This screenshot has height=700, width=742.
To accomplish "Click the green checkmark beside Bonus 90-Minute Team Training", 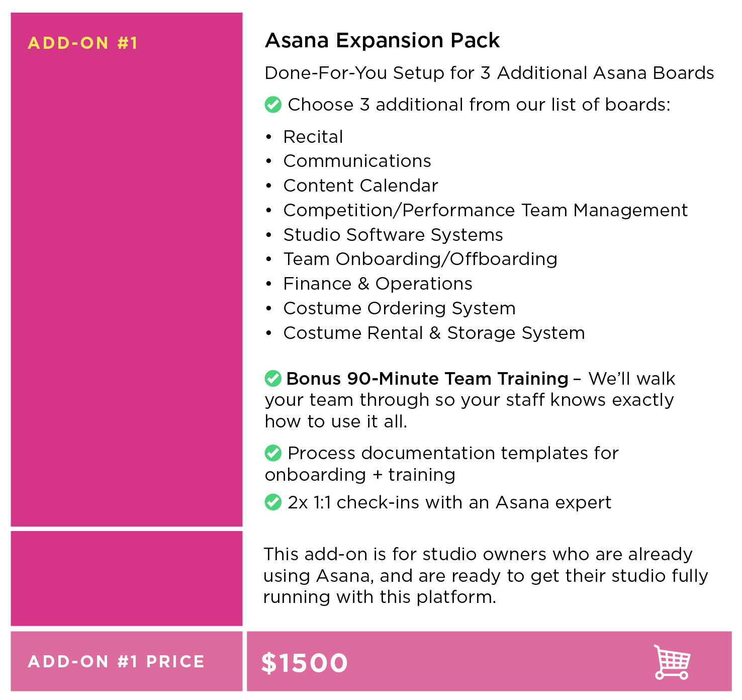I will [273, 378].
